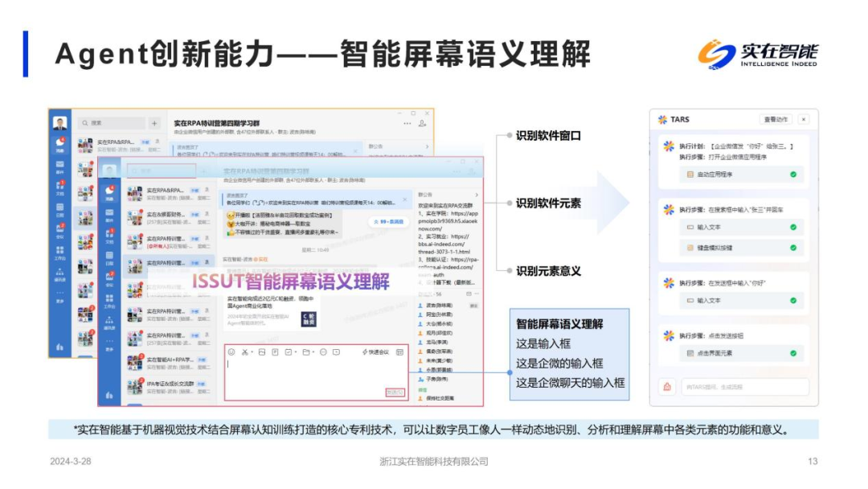The image size is (868, 489).
Task: Open 邮件 in the front WeCom window sidebar
Action: pos(109,216)
